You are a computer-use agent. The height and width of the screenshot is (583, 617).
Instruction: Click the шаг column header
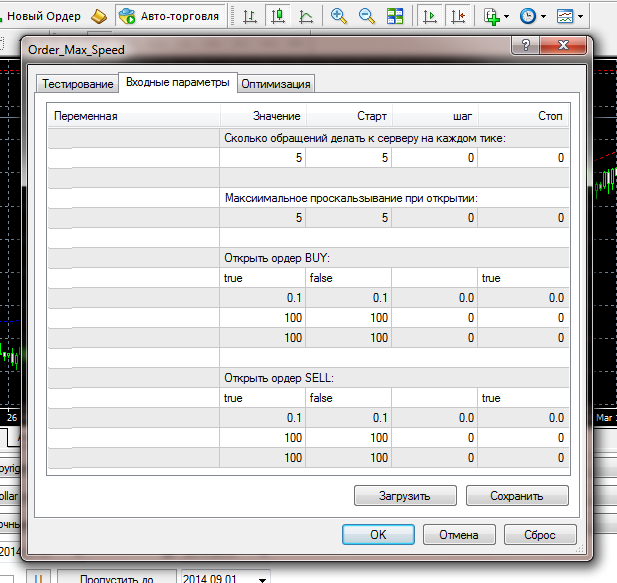pos(435,116)
